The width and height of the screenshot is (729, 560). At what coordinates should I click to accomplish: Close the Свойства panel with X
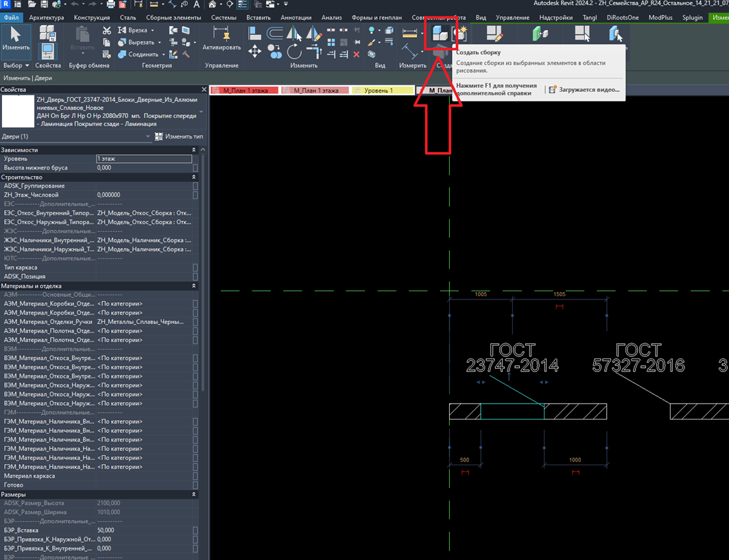204,89
